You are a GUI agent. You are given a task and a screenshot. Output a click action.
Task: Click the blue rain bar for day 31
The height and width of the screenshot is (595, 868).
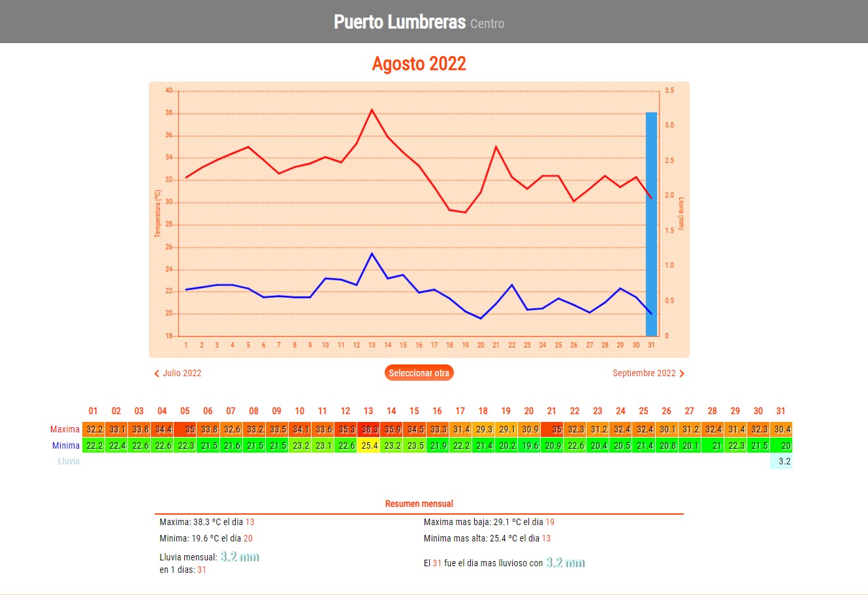651,224
